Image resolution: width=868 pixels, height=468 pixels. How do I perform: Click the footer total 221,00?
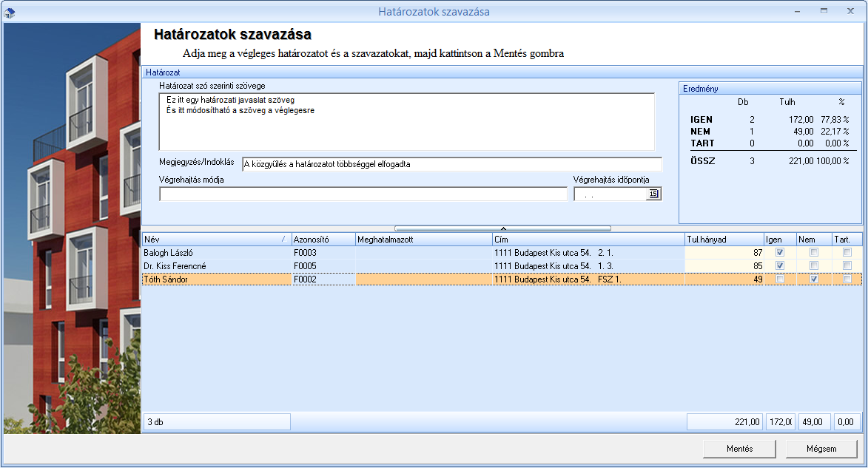[x=724, y=422]
